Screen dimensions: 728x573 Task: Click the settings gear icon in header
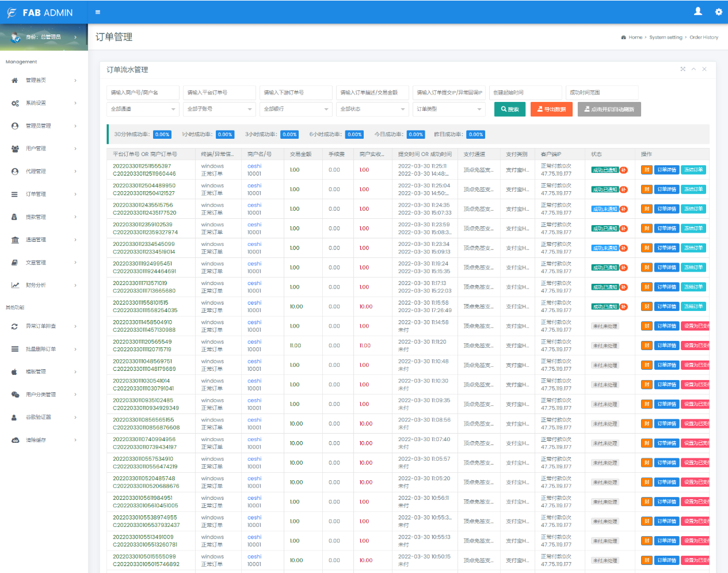tap(718, 12)
